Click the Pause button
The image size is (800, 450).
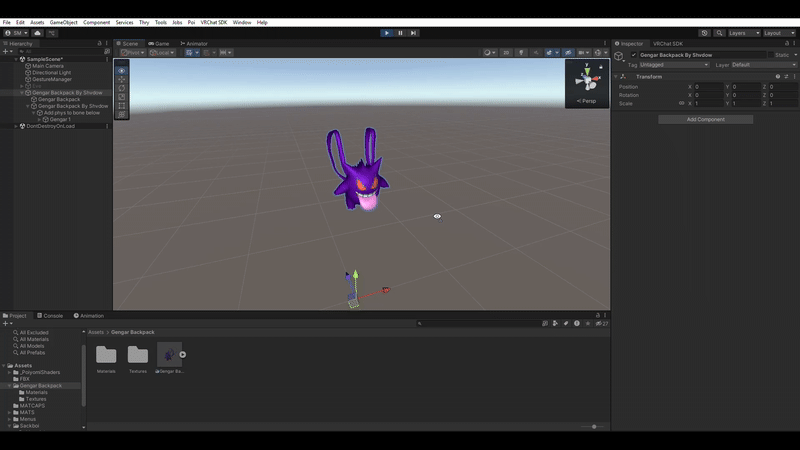401,33
